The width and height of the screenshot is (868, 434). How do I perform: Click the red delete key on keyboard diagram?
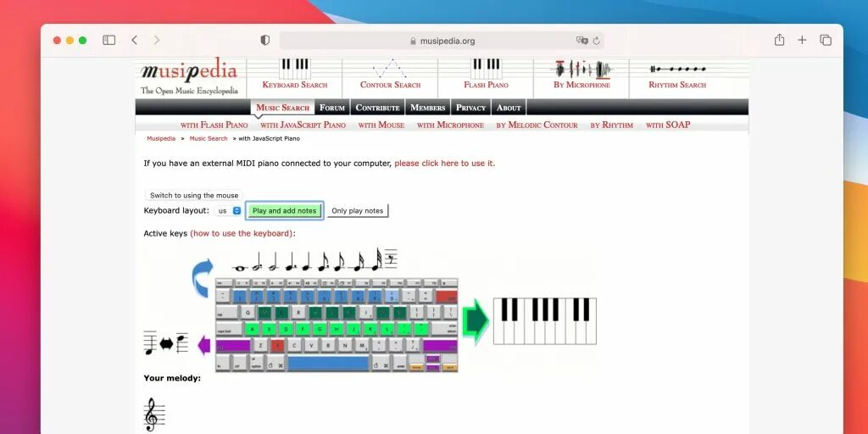(x=447, y=297)
